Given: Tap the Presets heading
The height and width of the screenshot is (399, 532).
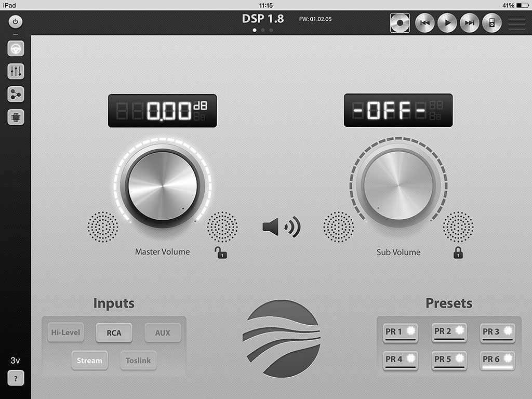Looking at the screenshot, I should pos(449,303).
